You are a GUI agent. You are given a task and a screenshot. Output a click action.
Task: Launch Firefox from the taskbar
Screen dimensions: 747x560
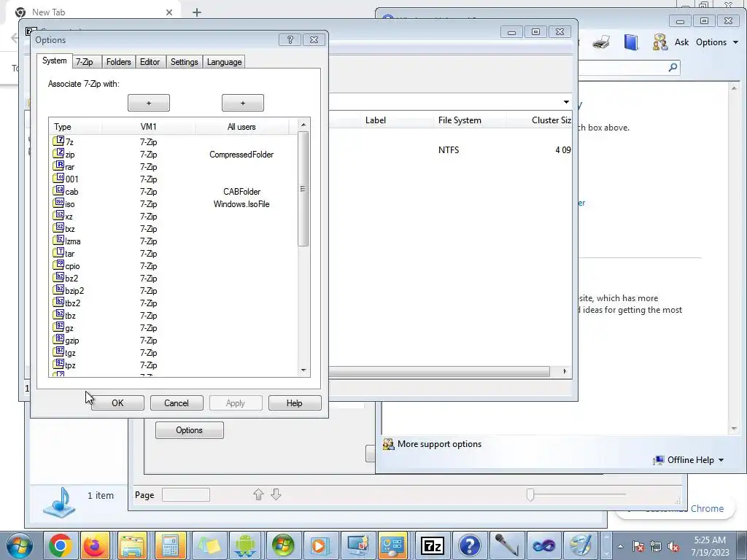[95, 545]
